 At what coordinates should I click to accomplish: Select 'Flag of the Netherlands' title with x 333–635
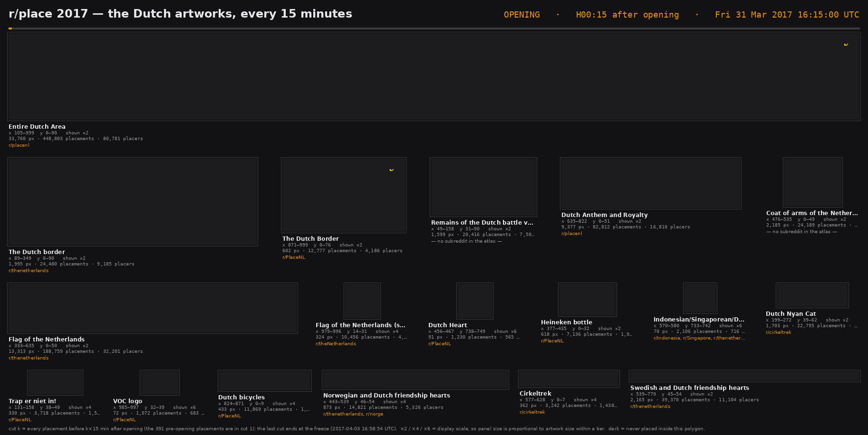(x=47, y=340)
